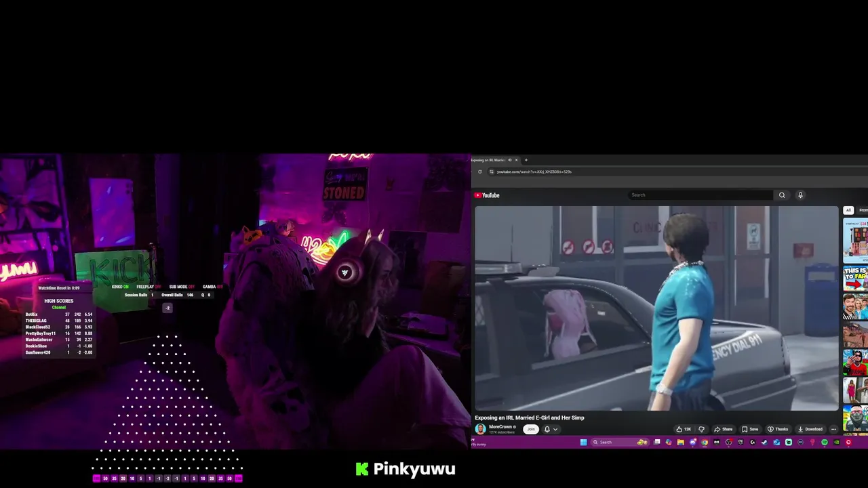This screenshot has height=488, width=868.
Task: Click the YouTube search input field
Action: tap(701, 195)
